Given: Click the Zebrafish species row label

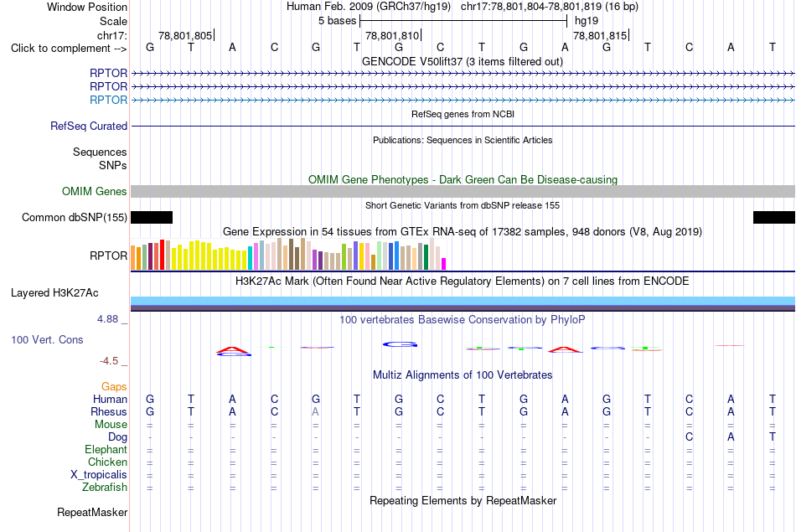Looking at the screenshot, I should click(105, 488).
